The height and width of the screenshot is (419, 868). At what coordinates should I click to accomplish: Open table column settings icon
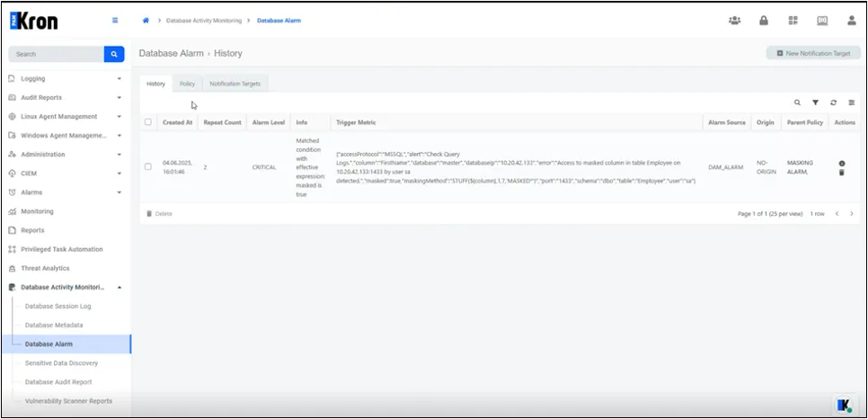pos(852,103)
